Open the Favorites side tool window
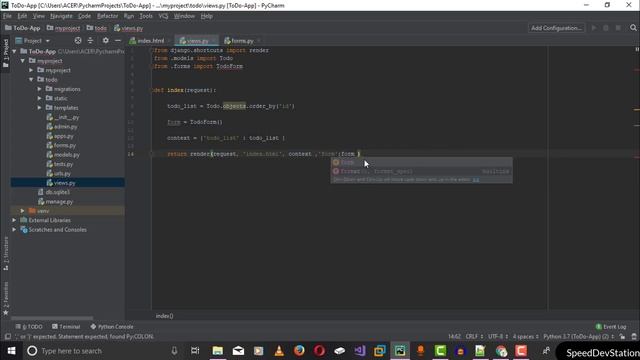The height and width of the screenshot is (360, 640). point(6,298)
